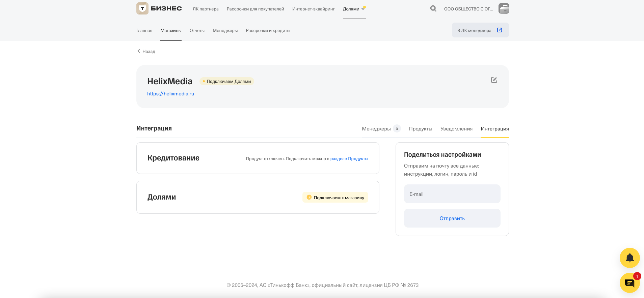Click the ООО ОБЩЕСТВО С ОГ... company name
This screenshot has height=298, width=644.
pyautogui.click(x=468, y=9)
